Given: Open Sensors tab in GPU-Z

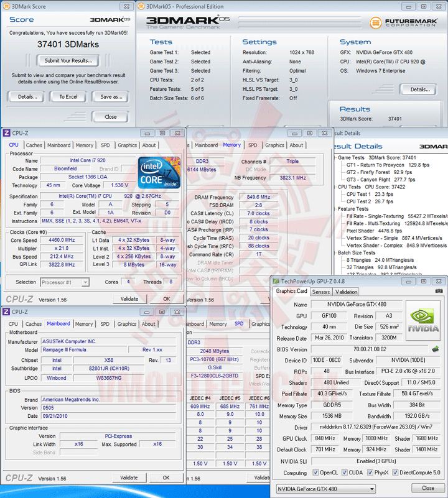Looking at the screenshot, I should coord(321,292).
